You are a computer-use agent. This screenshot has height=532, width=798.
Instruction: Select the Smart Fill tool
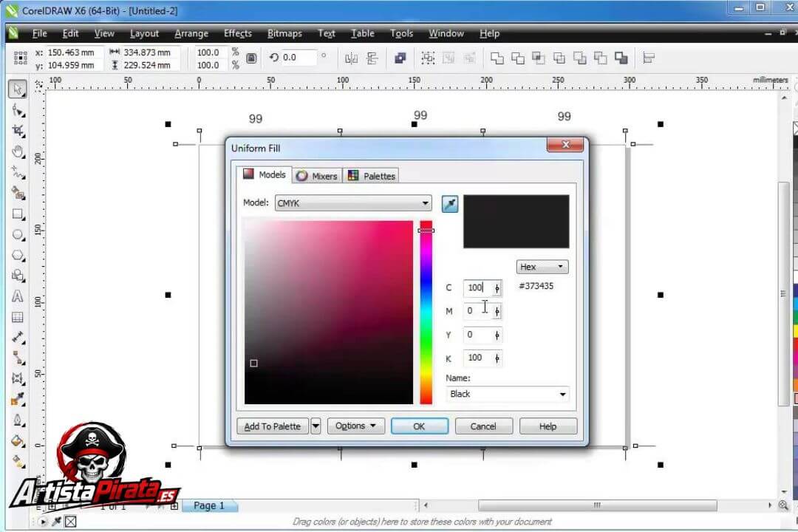click(x=18, y=193)
